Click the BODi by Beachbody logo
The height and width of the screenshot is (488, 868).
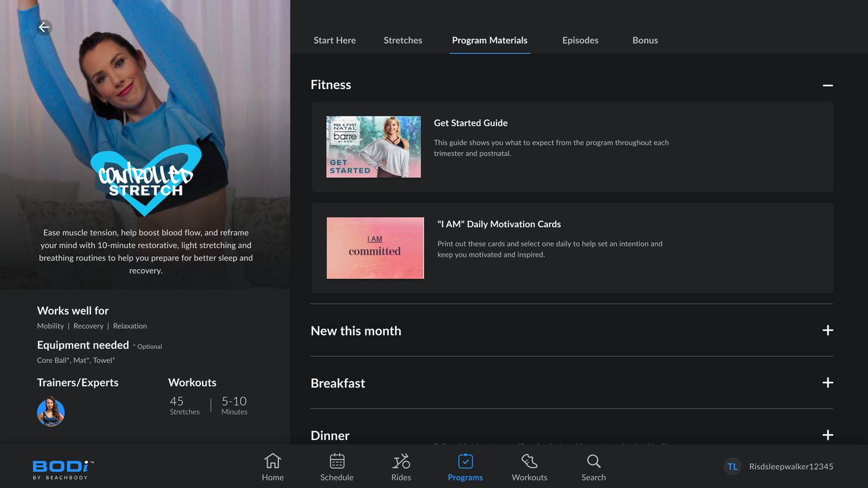click(x=63, y=469)
